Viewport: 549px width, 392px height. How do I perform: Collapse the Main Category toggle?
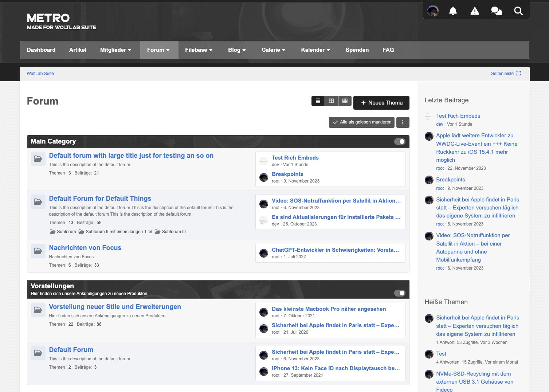(400, 142)
